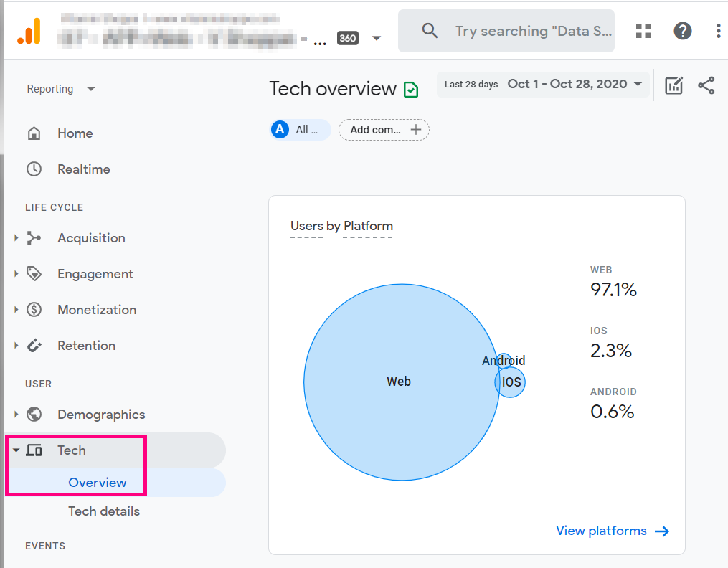Viewport: 728px width, 568px height.
Task: Open the account property selector arrow
Action: [x=377, y=38]
